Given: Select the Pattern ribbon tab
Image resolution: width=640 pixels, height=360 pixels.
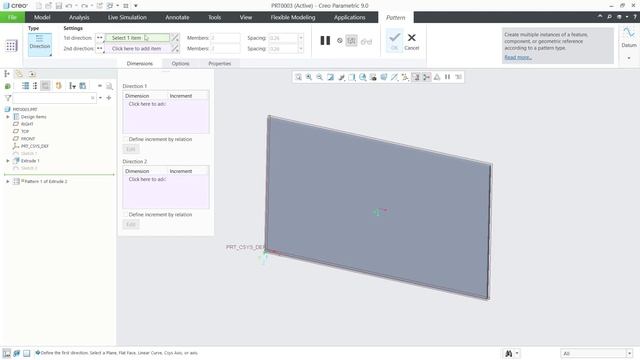Looking at the screenshot, I should [x=396, y=18].
